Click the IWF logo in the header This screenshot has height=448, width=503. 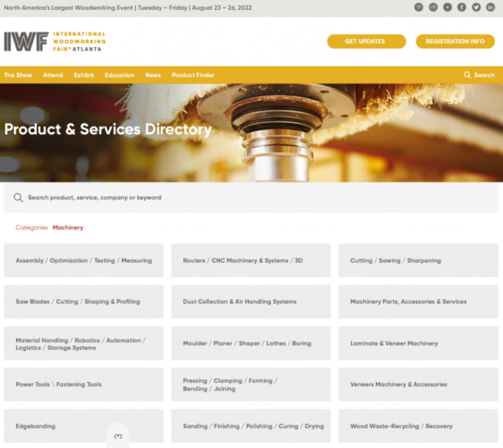(55, 42)
